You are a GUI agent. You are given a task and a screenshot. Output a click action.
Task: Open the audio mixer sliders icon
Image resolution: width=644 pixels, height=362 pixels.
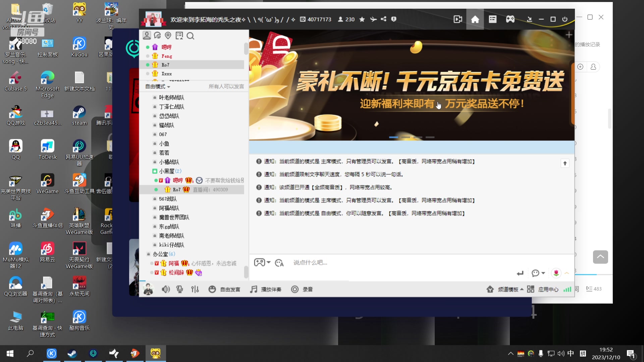click(195, 289)
